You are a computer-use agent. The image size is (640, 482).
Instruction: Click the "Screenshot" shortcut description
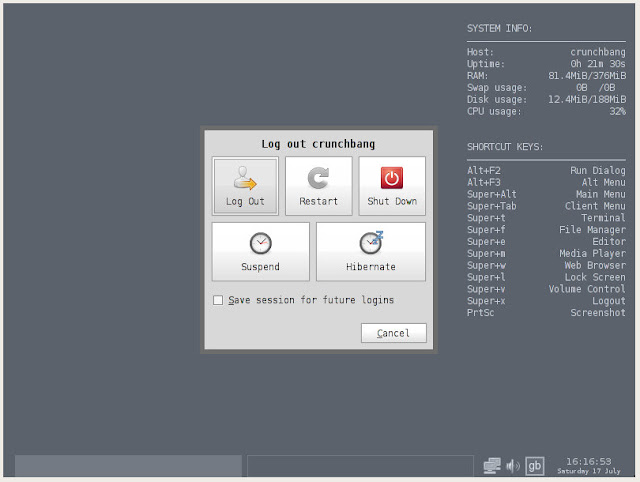[598, 313]
